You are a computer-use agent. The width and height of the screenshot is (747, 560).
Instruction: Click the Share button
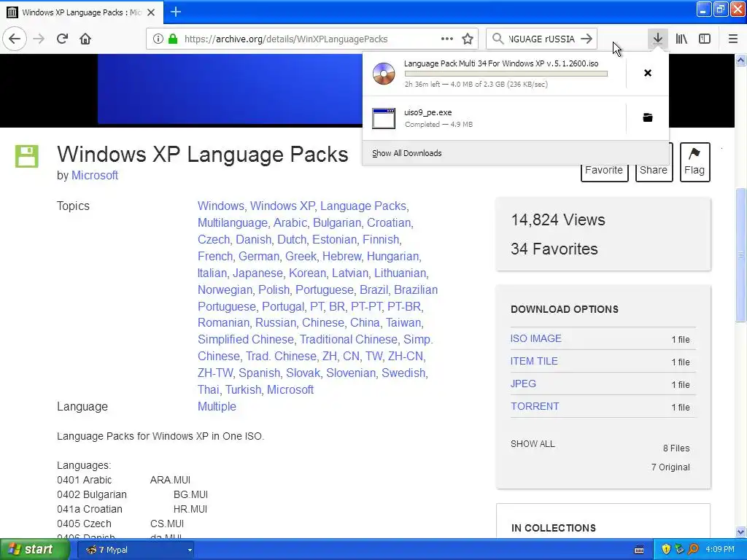click(x=653, y=170)
